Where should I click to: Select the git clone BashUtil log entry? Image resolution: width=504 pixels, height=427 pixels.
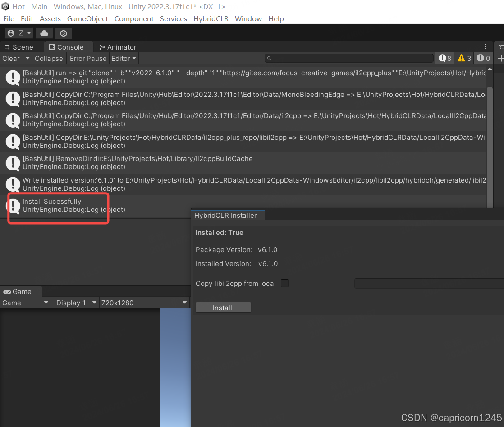[x=243, y=77]
